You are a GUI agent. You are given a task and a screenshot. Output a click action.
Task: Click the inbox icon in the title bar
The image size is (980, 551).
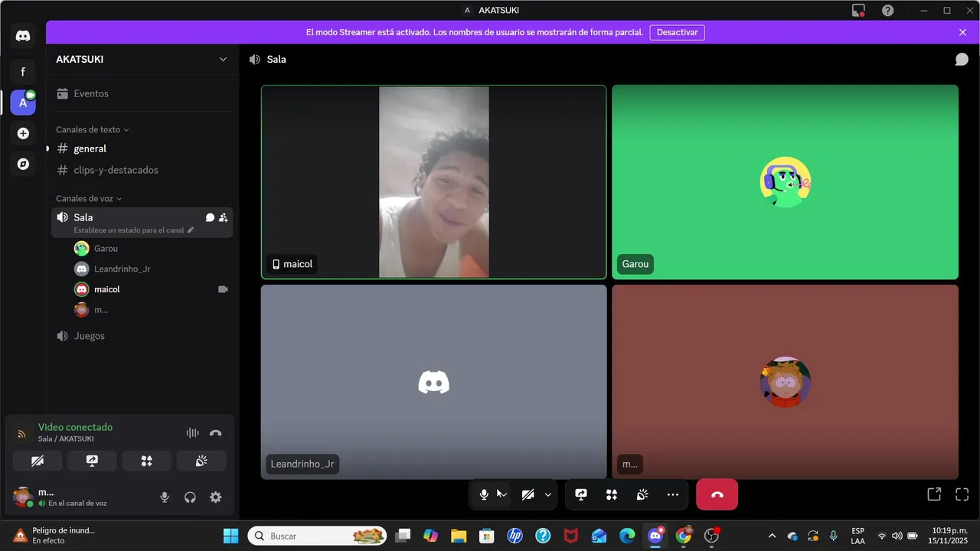tap(859, 10)
